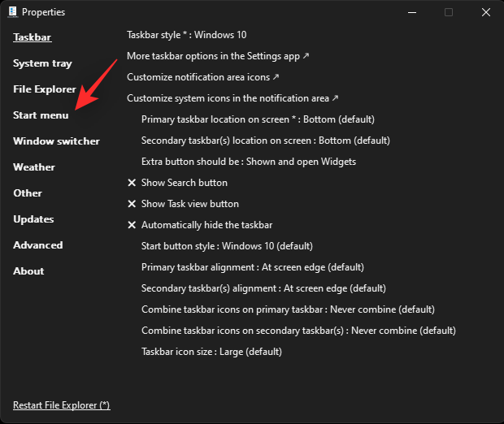Switch to the Advanced section
504x424 pixels.
[x=38, y=245]
